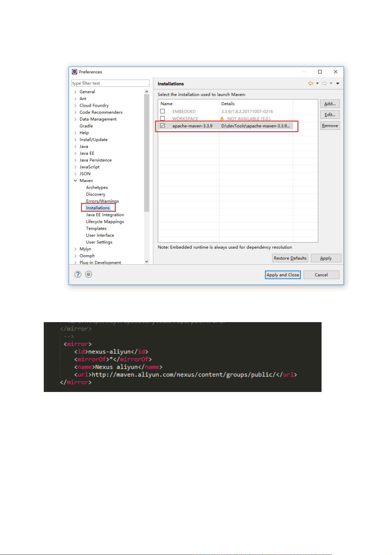Image resolution: width=392 pixels, height=555 pixels.
Task: Click the Remove button
Action: coord(330,125)
